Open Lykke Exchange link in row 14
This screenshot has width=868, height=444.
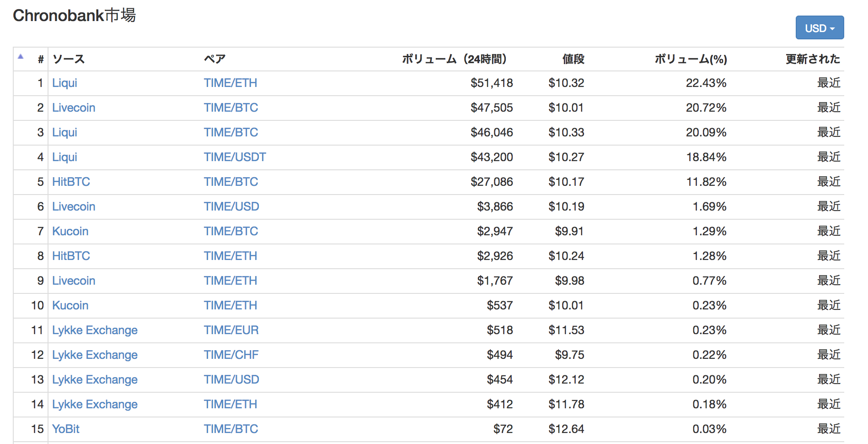[95, 404]
